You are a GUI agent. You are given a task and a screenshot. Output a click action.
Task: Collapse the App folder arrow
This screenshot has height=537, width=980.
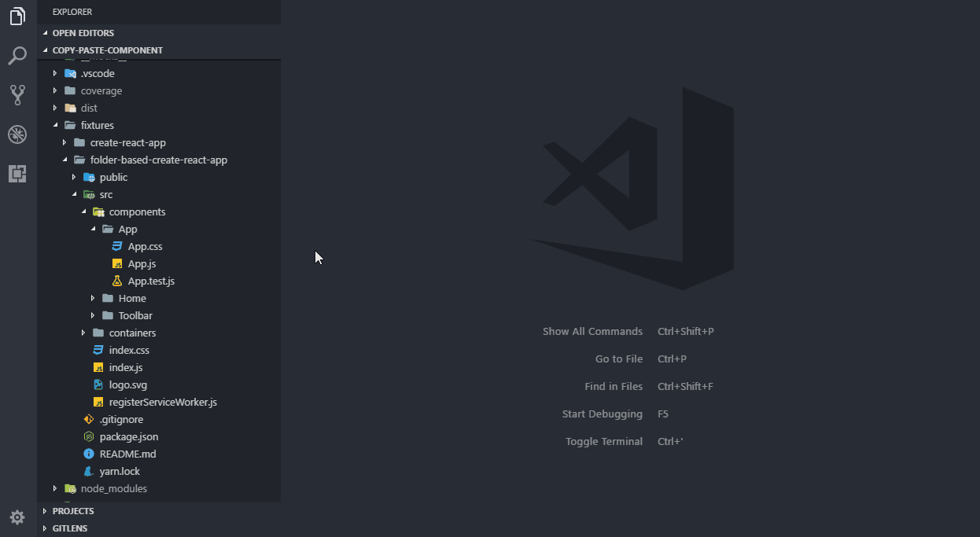pos(93,229)
